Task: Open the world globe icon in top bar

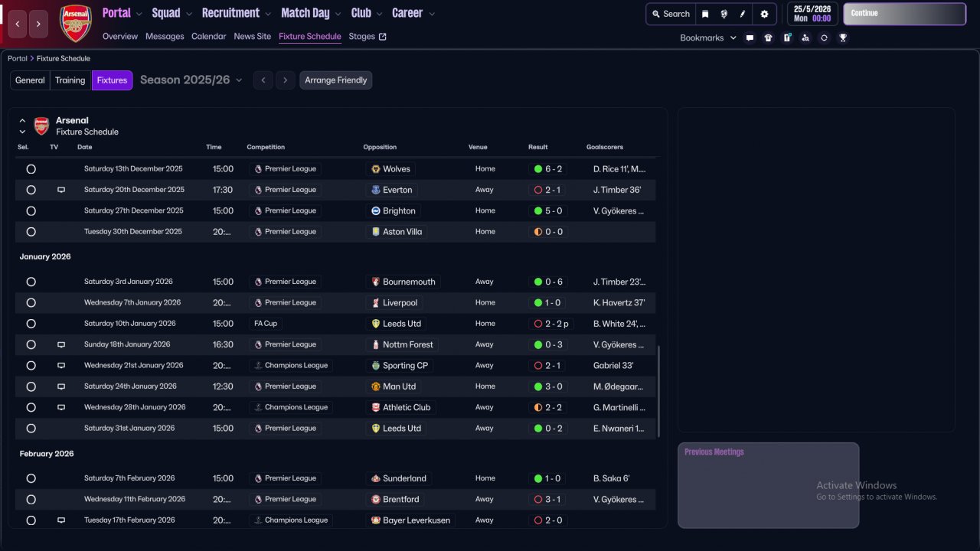Action: tap(724, 14)
